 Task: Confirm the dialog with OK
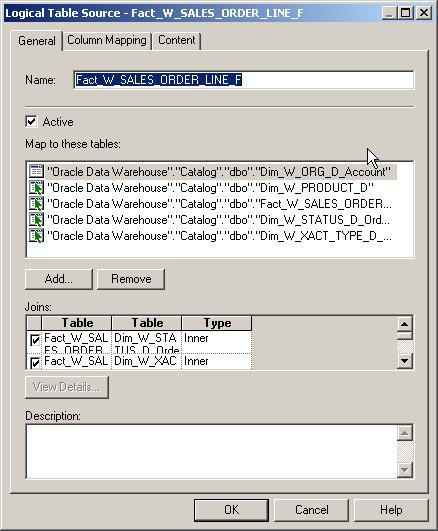231,510
